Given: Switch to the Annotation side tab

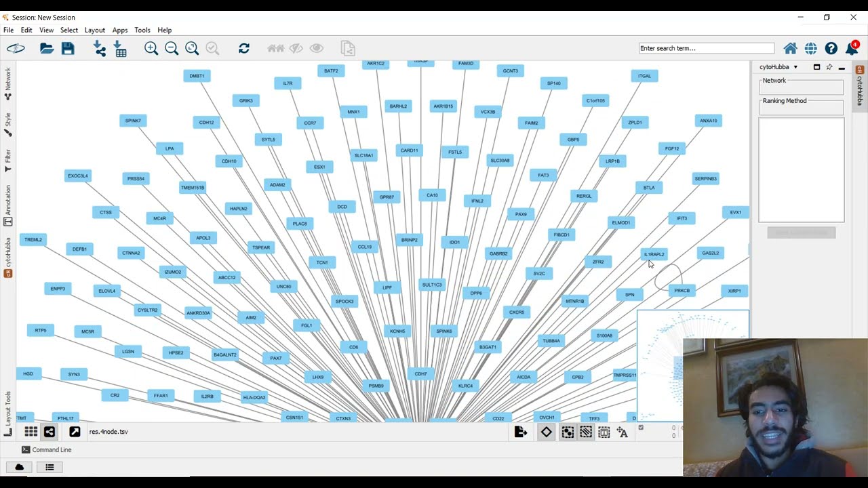Looking at the screenshot, I should (x=7, y=205).
